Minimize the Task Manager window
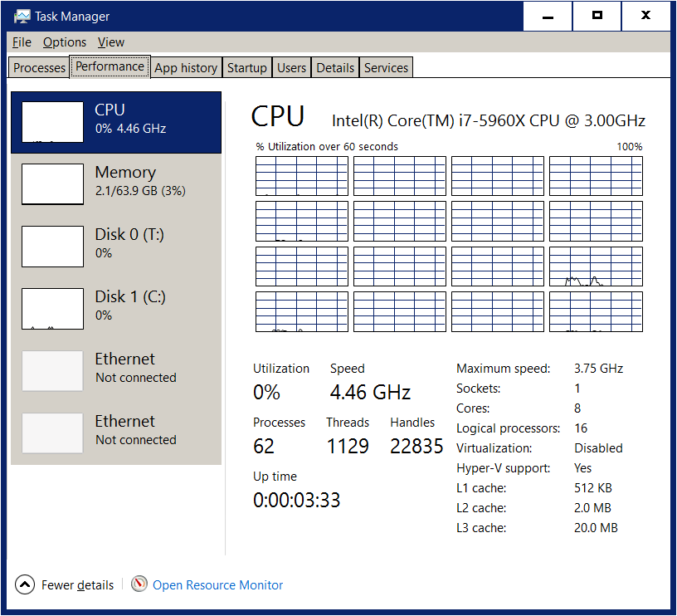The width and height of the screenshot is (677, 616). pyautogui.click(x=548, y=16)
